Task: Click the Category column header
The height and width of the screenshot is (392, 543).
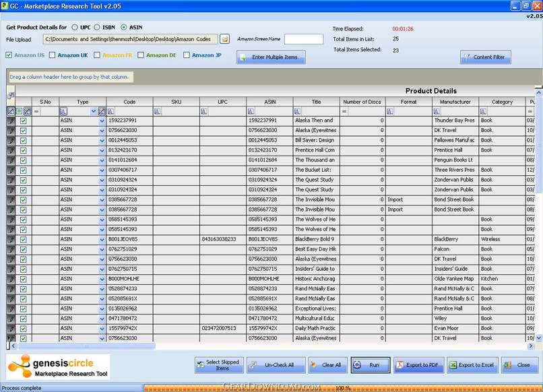Action: pyautogui.click(x=502, y=102)
